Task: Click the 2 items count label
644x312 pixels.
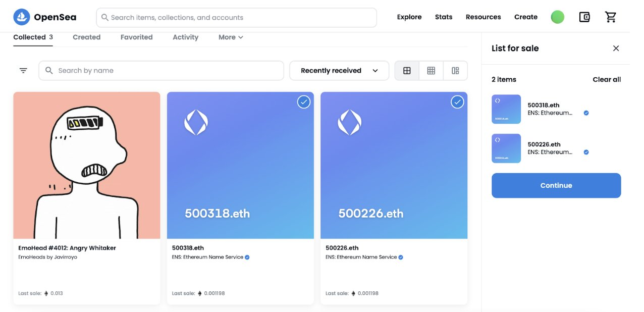Action: pyautogui.click(x=504, y=79)
